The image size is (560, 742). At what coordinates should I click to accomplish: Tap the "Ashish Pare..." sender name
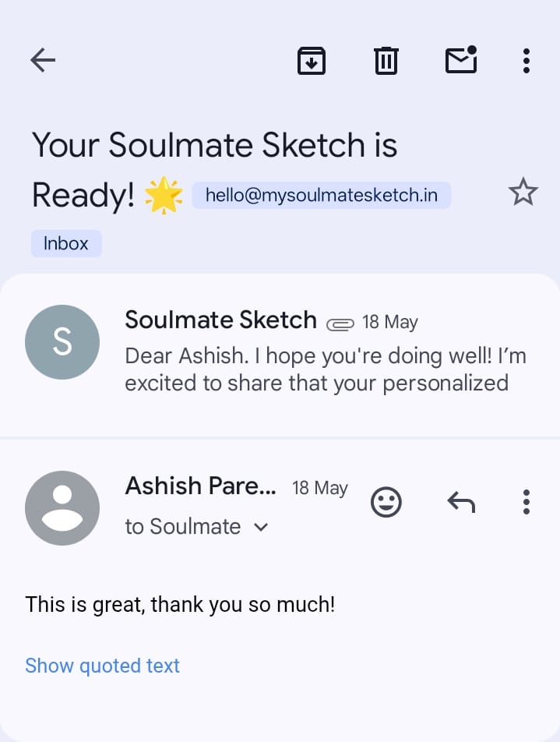coord(200,486)
